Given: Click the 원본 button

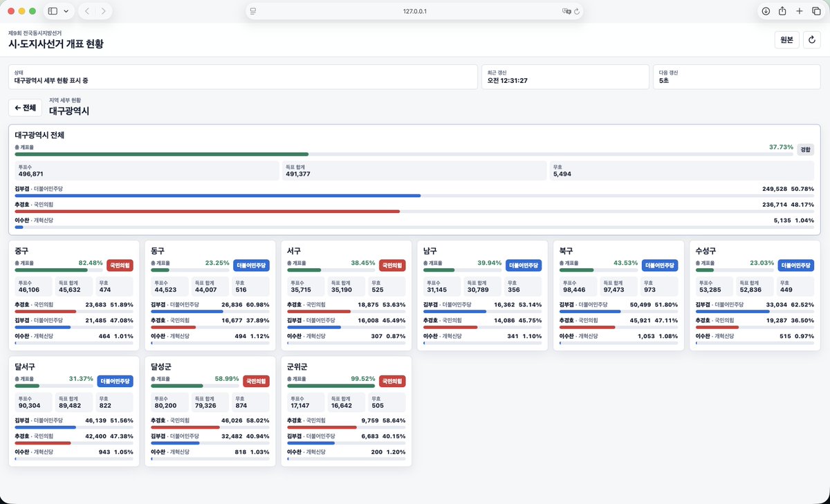Looking at the screenshot, I should 786,40.
